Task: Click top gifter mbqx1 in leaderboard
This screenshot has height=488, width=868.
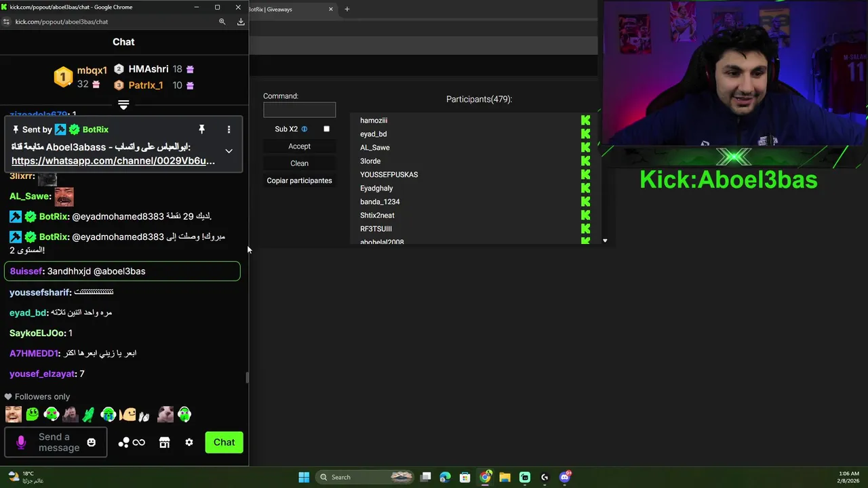Action: [92, 70]
